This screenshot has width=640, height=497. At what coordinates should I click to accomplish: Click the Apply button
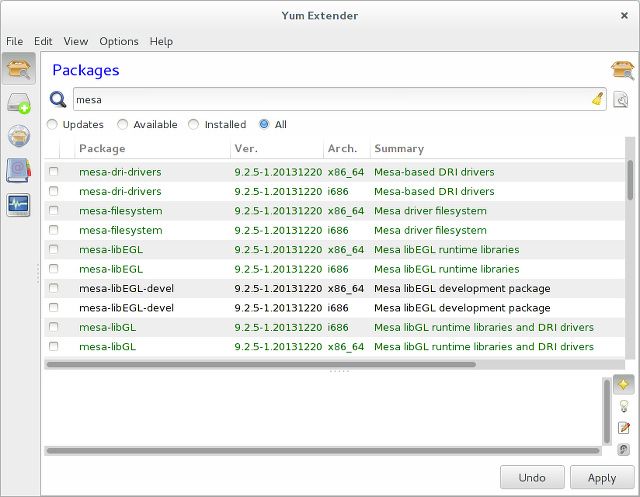[x=601, y=477]
